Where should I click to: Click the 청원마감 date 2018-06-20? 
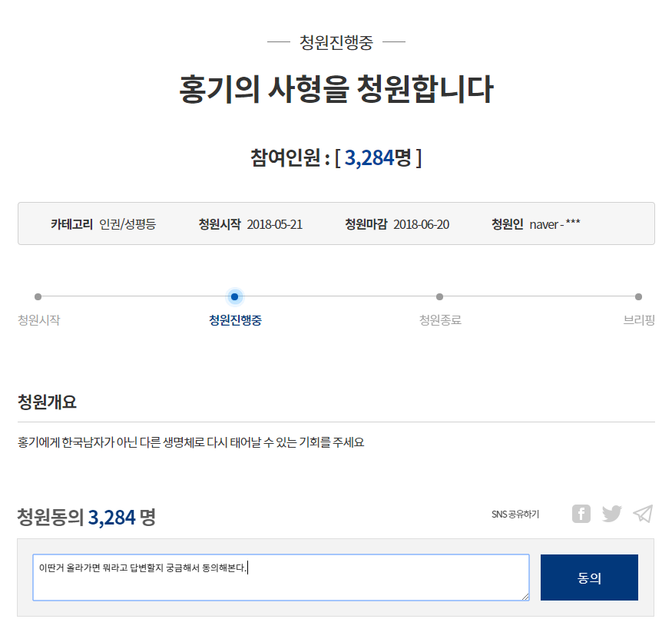421,224
